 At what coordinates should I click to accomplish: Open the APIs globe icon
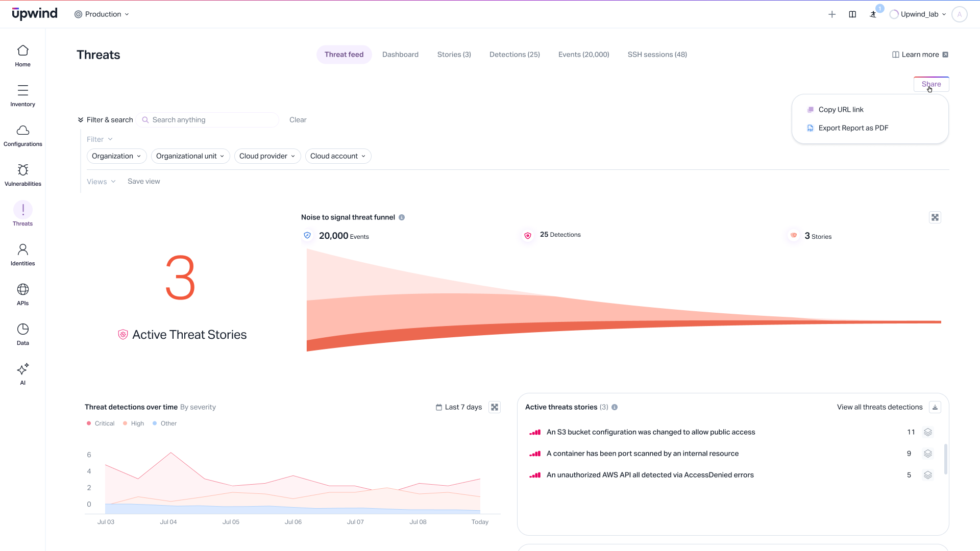[22, 290]
